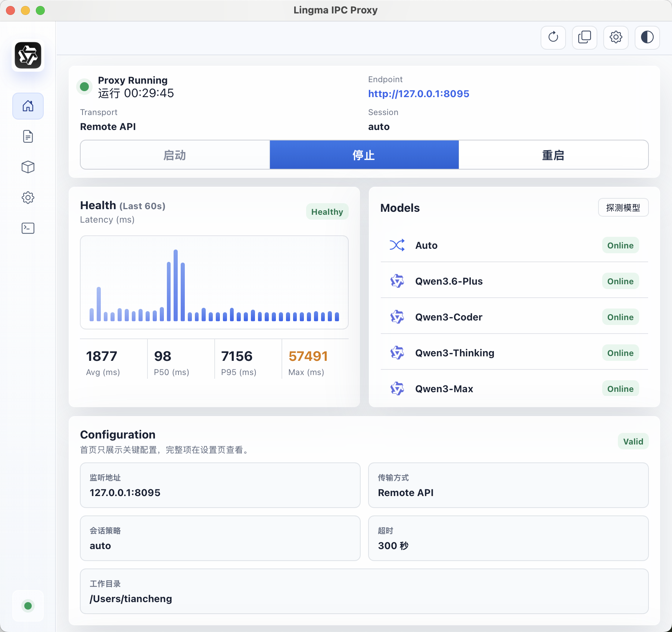Click the Healthy status badge
This screenshot has height=632, width=672.
coord(327,212)
